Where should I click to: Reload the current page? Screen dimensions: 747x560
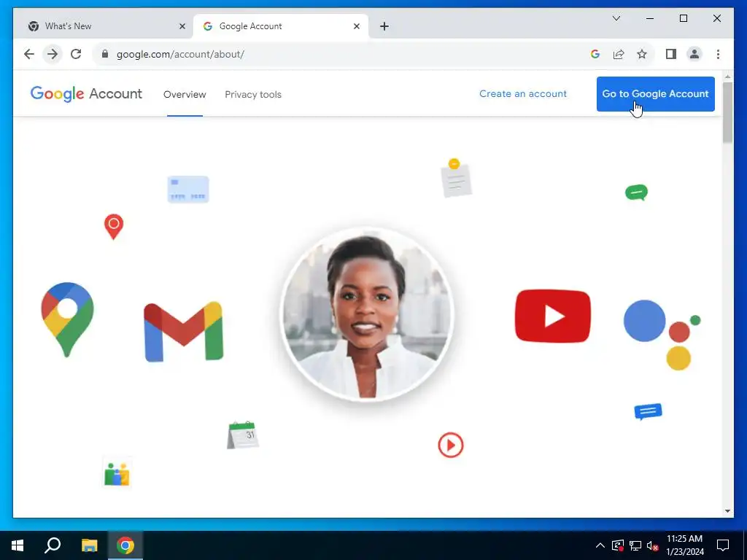76,54
